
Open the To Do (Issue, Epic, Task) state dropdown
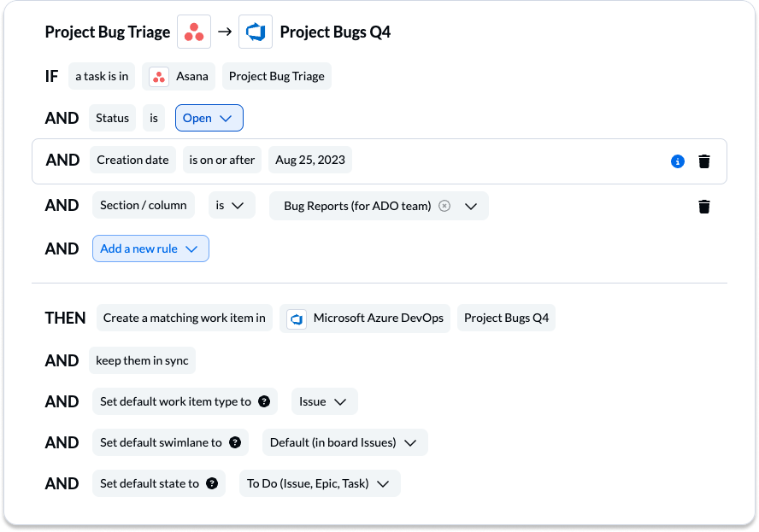[320, 483]
